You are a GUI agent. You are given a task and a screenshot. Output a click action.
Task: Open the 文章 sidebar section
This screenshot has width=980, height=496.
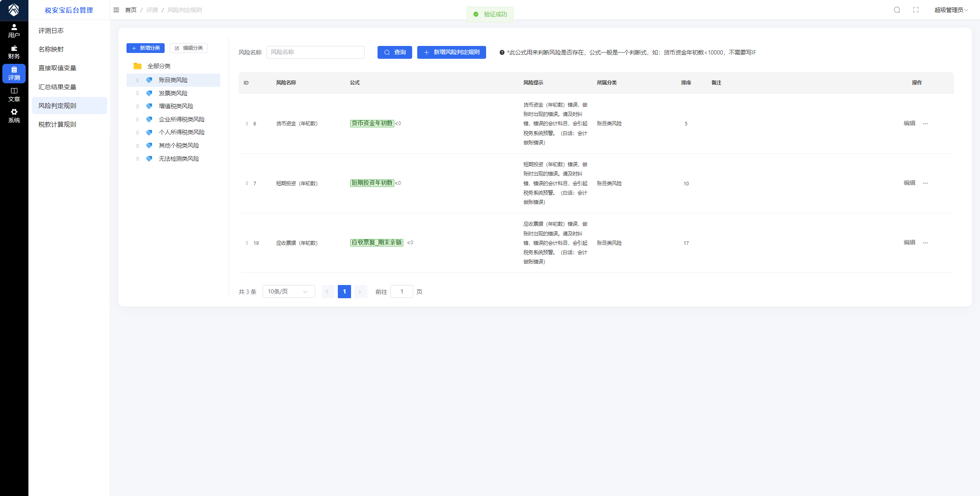[14, 95]
